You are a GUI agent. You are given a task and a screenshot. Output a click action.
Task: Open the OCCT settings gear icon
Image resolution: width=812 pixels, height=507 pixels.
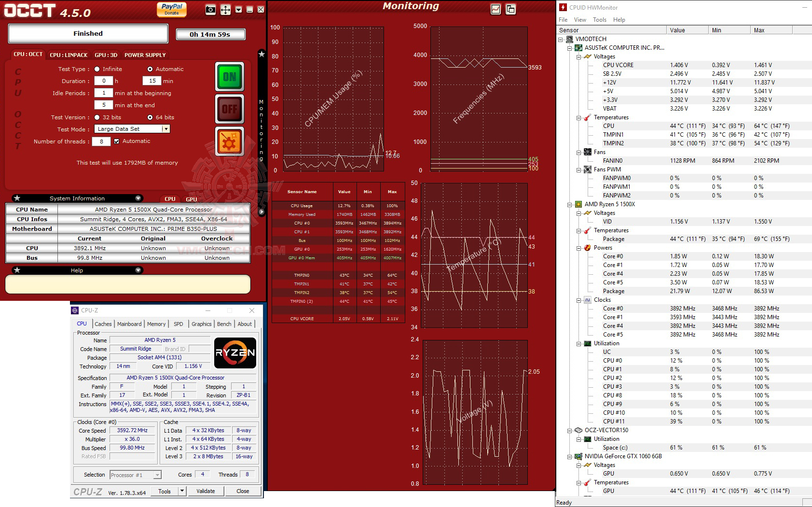coord(229,142)
